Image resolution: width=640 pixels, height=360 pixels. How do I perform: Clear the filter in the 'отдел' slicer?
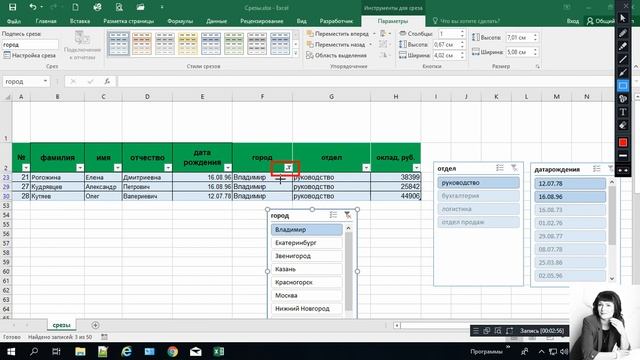tap(514, 168)
